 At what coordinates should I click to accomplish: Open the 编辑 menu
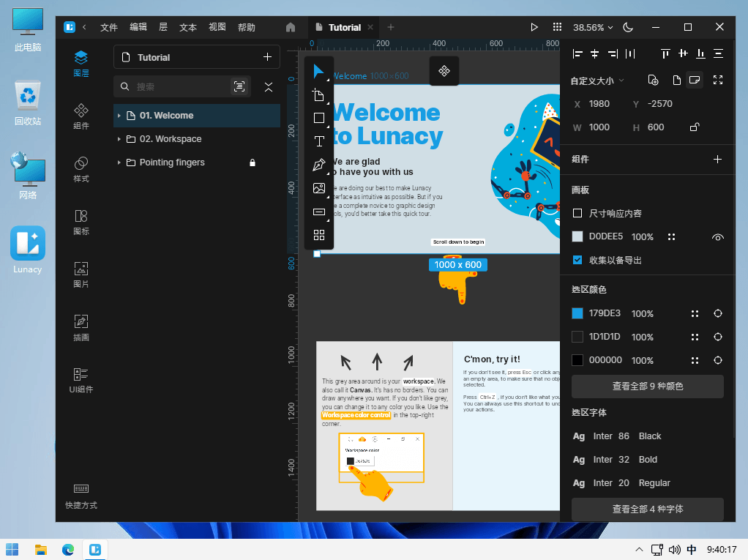[138, 27]
